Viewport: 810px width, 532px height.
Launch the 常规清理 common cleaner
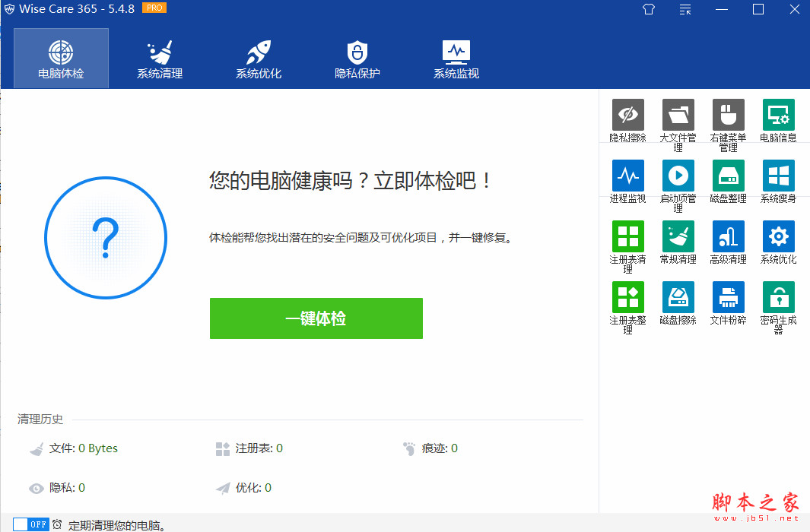678,242
